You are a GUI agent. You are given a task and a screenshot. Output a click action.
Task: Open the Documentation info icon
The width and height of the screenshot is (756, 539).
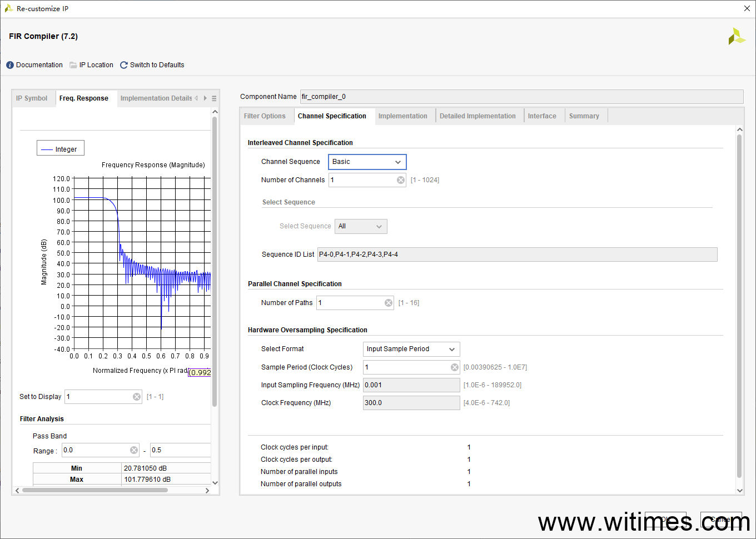(x=10, y=65)
